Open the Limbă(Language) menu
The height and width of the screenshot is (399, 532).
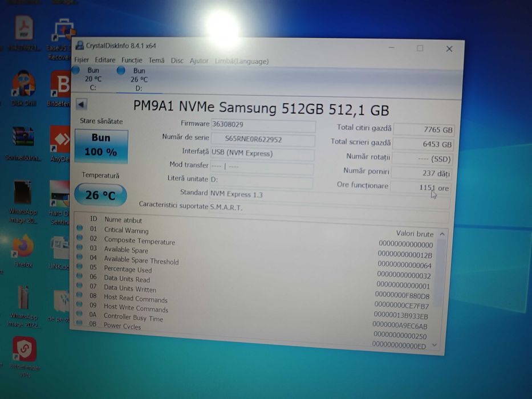(x=242, y=62)
